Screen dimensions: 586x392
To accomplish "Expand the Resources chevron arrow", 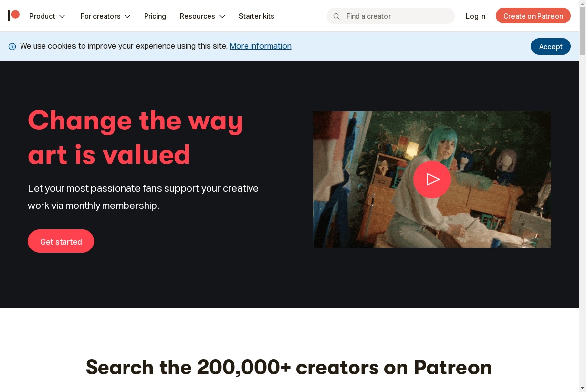I will [x=222, y=16].
